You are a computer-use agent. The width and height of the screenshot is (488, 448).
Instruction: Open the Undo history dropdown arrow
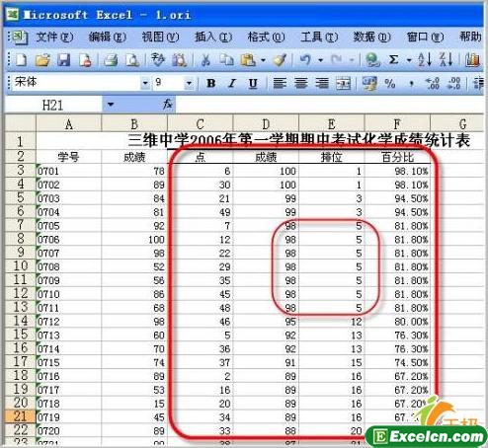[320, 60]
